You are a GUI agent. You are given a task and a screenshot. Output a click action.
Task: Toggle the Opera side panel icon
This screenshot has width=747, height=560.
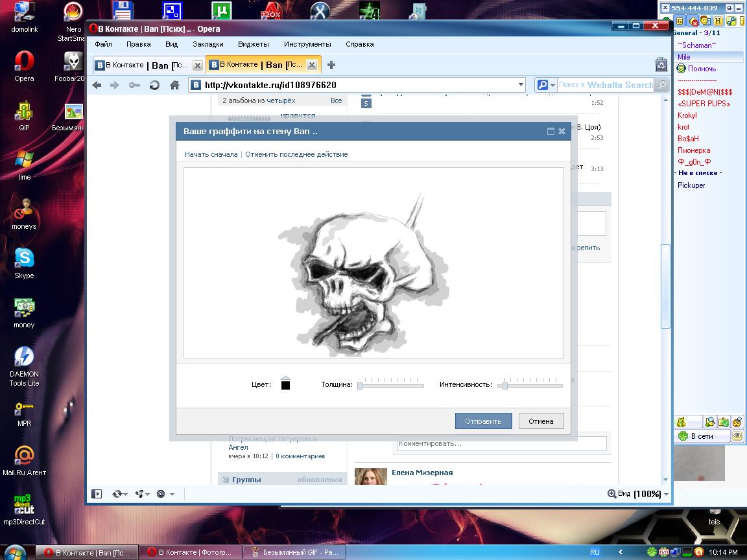tap(97, 494)
